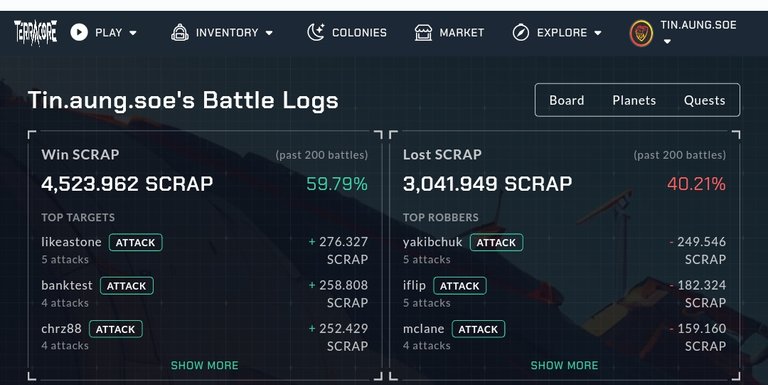Click the - 159.160 SCRAP amount
This screenshot has height=385, width=768.
pyautogui.click(x=697, y=337)
